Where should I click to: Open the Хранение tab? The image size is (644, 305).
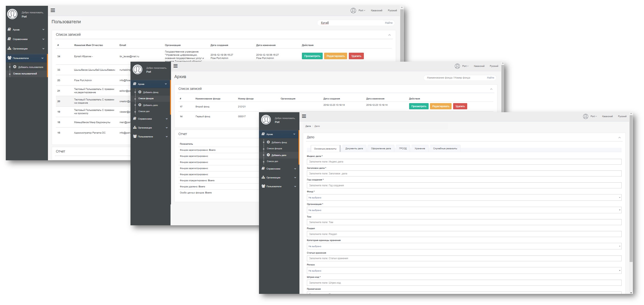point(420,148)
